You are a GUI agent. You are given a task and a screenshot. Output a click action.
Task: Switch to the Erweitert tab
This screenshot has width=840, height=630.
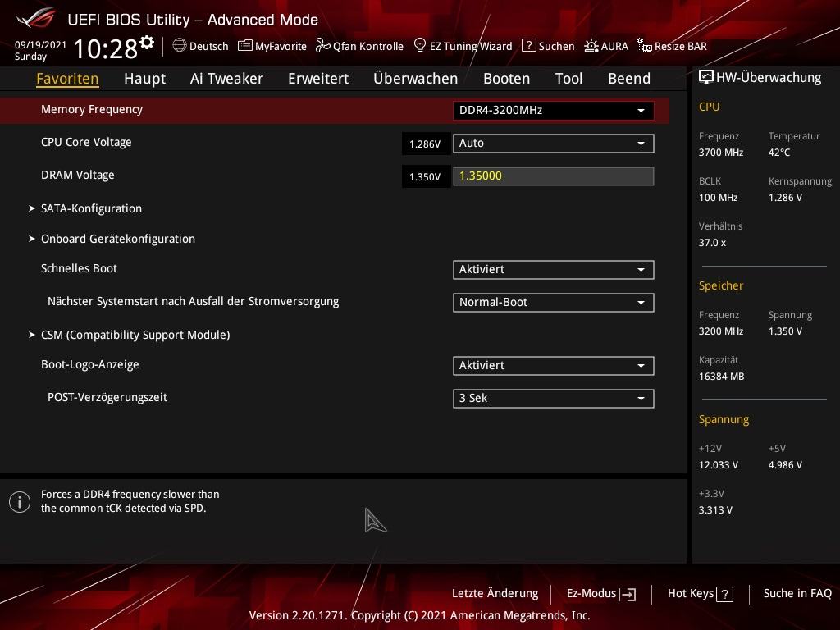click(318, 79)
